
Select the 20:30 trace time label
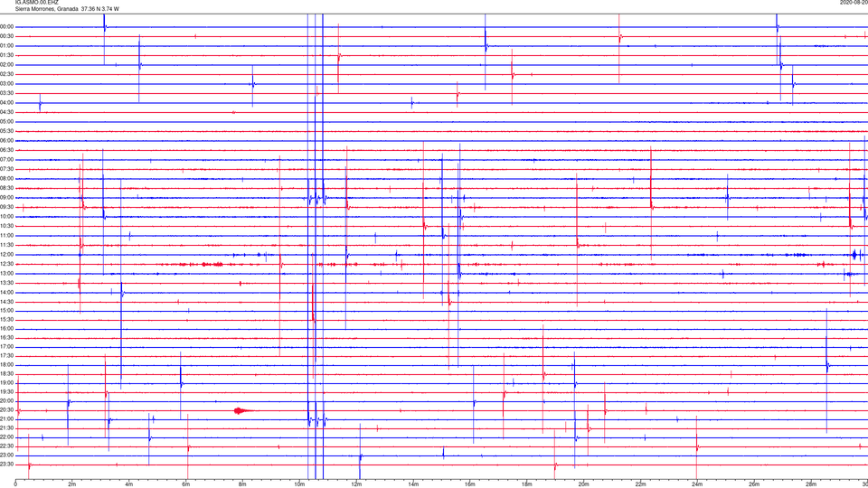pyautogui.click(x=7, y=410)
